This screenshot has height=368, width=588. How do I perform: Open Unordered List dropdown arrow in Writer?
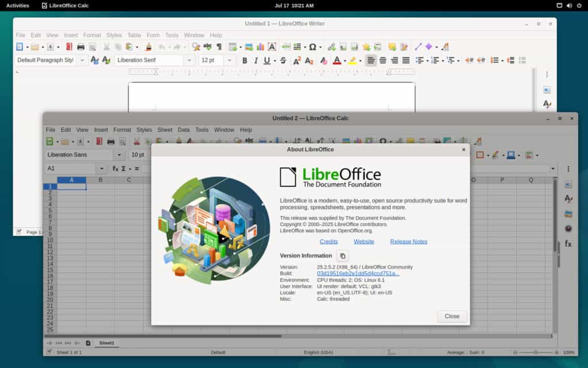pyautogui.click(x=427, y=61)
